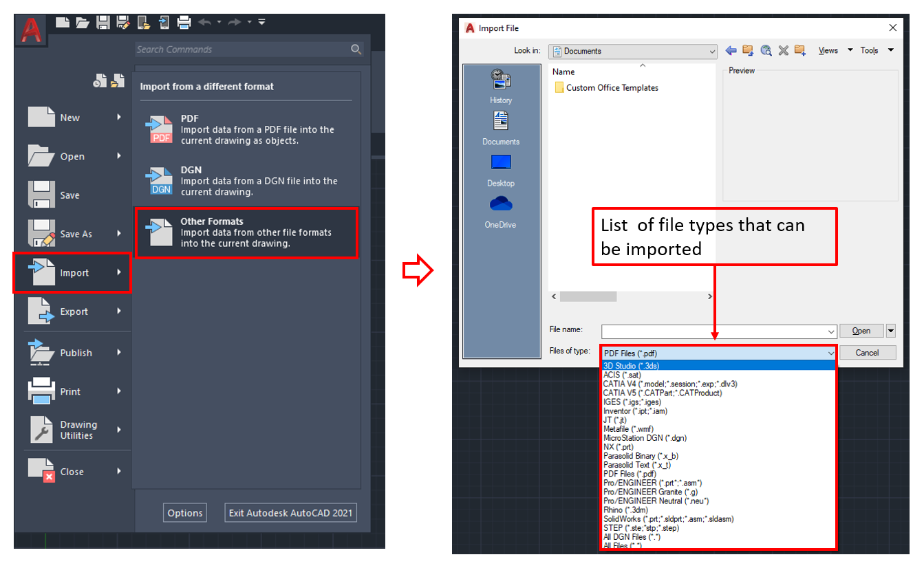Click Exit Autodesk AutoCAD 2021 button

click(x=291, y=513)
